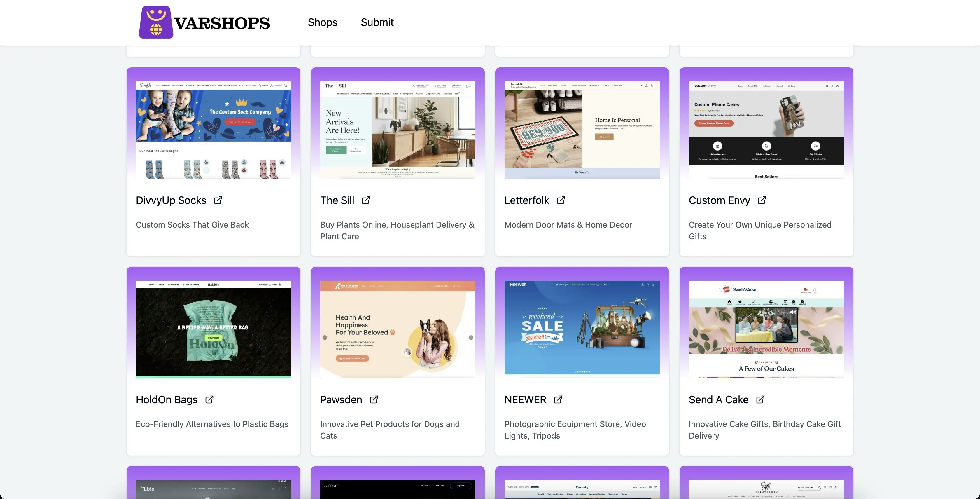Image resolution: width=980 pixels, height=499 pixels.
Task: Click the VARSHOPS wordmark text
Action: pos(222,23)
